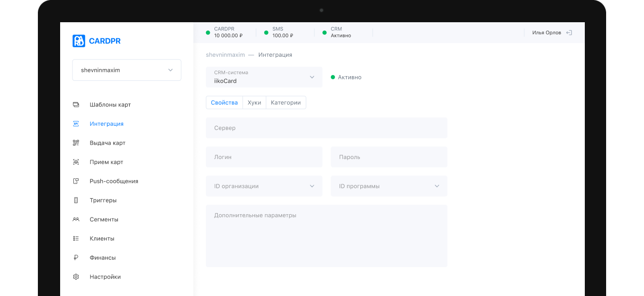Image resolution: width=644 pixels, height=296 pixels.
Task: Click the Push-сообщения icon
Action: [x=76, y=181]
